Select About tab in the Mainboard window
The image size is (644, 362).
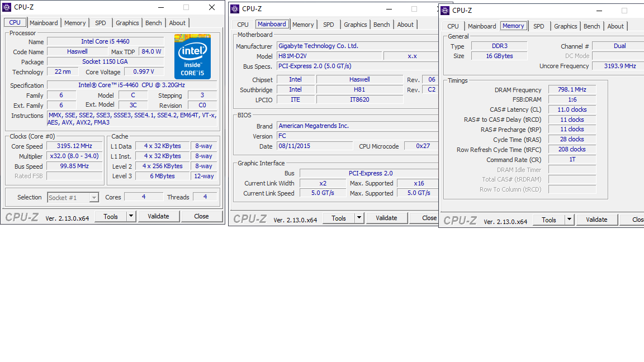[405, 25]
